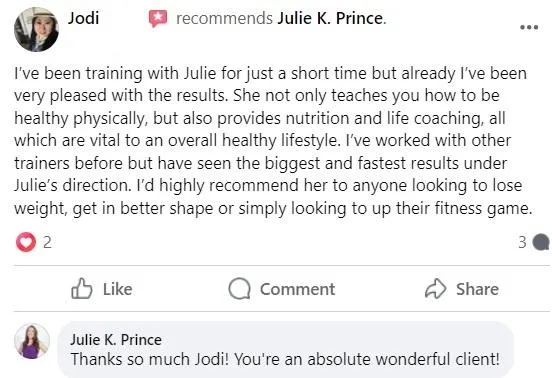The width and height of the screenshot is (552, 378).
Task: Click the Share button label
Action: pos(477,289)
